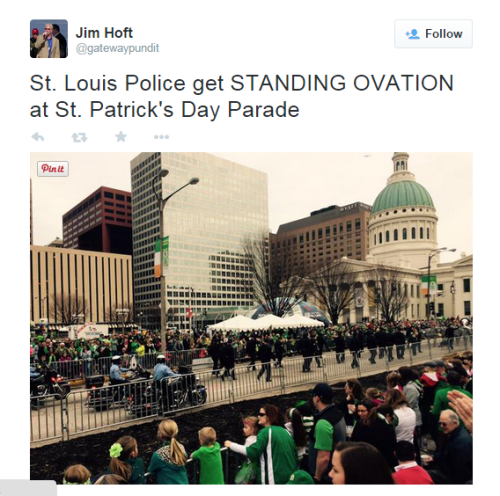Pin the photo with the Pin it button

53,169
